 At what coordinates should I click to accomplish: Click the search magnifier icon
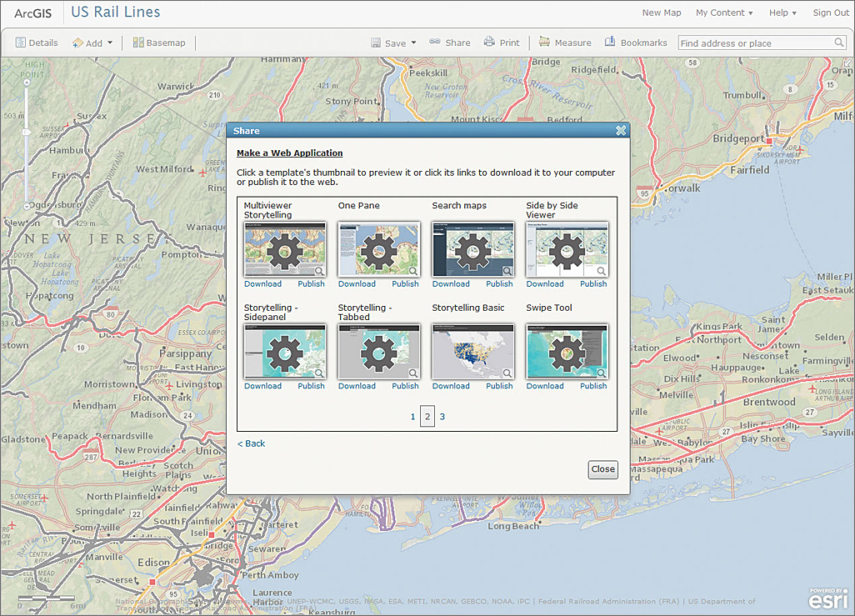[x=839, y=43]
